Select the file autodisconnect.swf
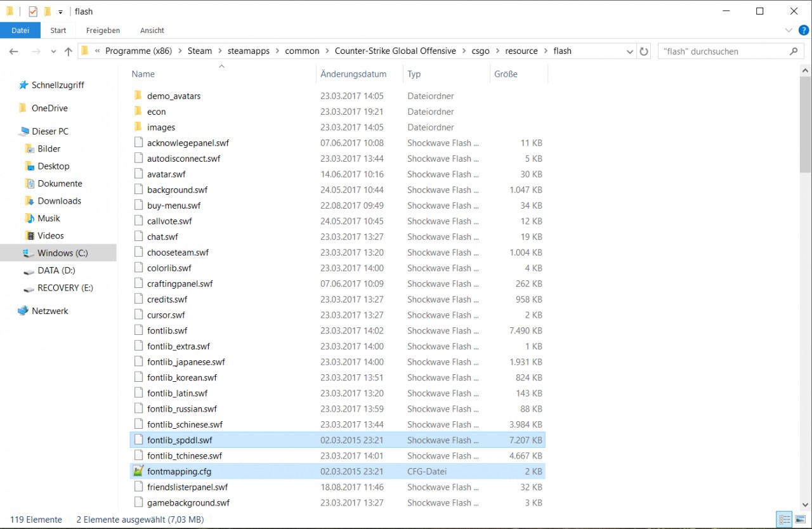 coord(183,159)
